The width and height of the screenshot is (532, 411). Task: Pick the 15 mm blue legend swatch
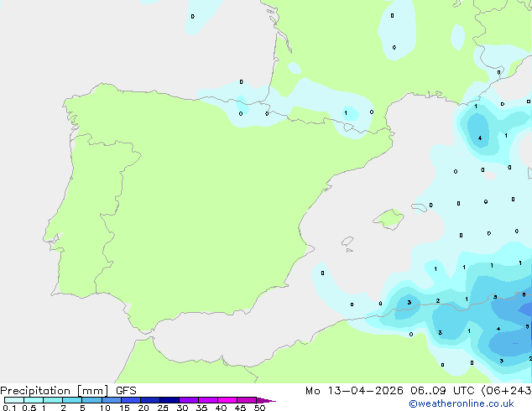pyautogui.click(x=131, y=400)
